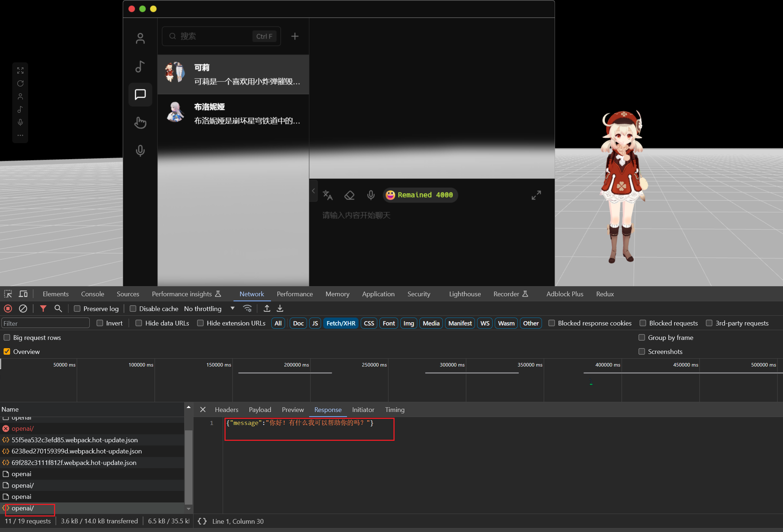
Task: Filter requests by WS
Action: pos(485,323)
